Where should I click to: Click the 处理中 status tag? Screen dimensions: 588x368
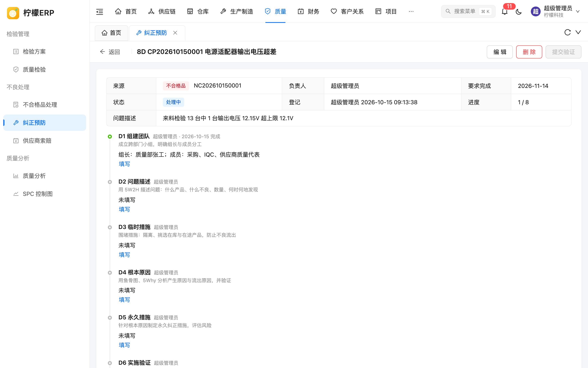point(173,102)
